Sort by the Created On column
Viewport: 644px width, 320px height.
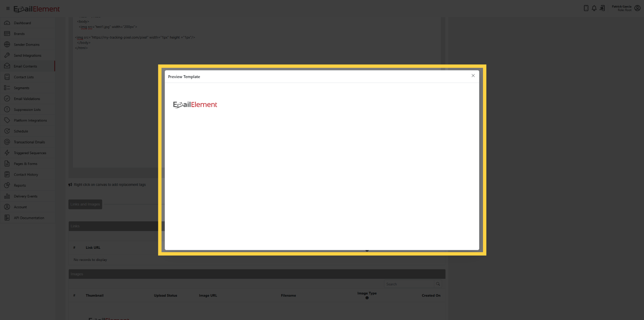pos(431,295)
